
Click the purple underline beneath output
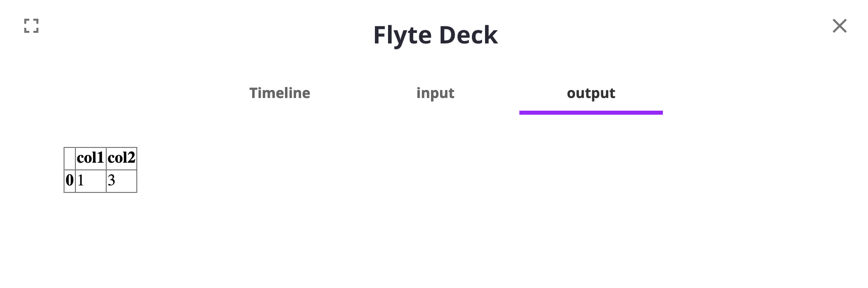point(591,113)
